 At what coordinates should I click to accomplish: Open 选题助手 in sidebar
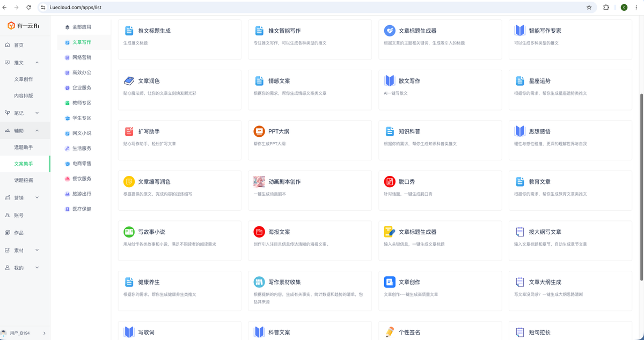(25, 147)
